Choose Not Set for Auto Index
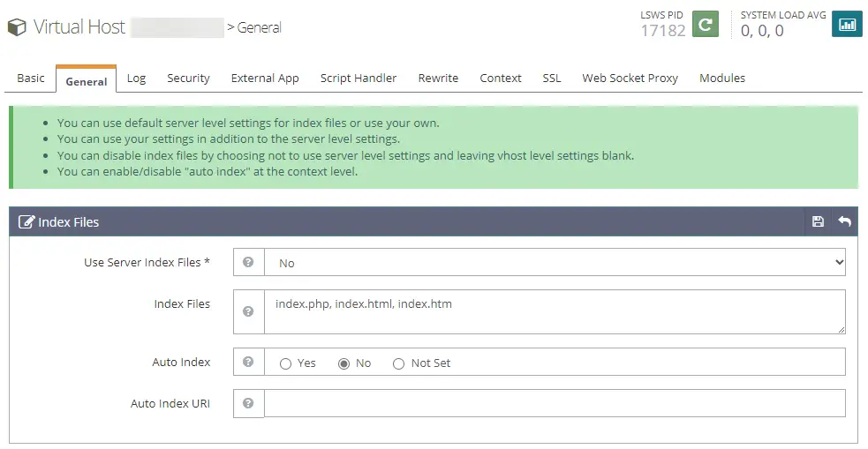 pos(399,363)
